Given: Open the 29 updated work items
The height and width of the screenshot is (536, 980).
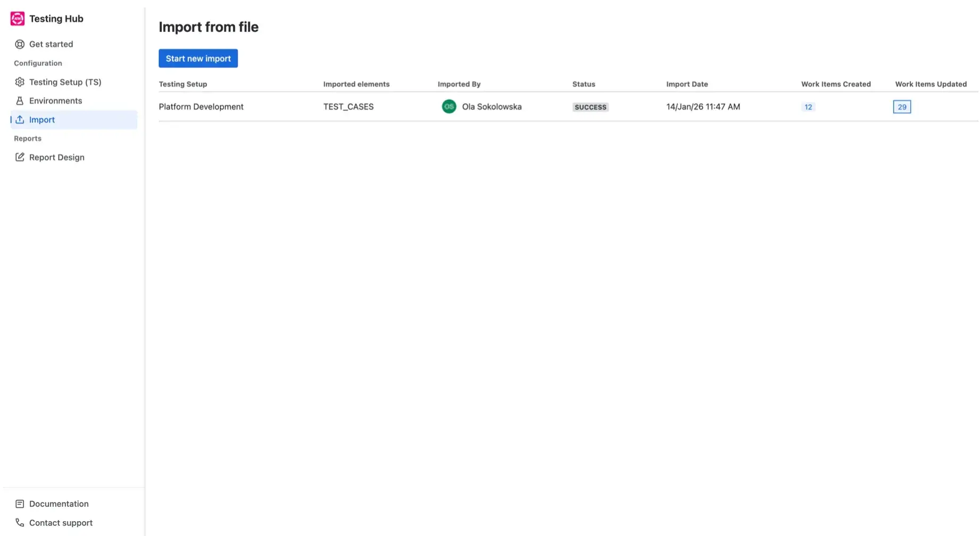Looking at the screenshot, I should coord(902,107).
